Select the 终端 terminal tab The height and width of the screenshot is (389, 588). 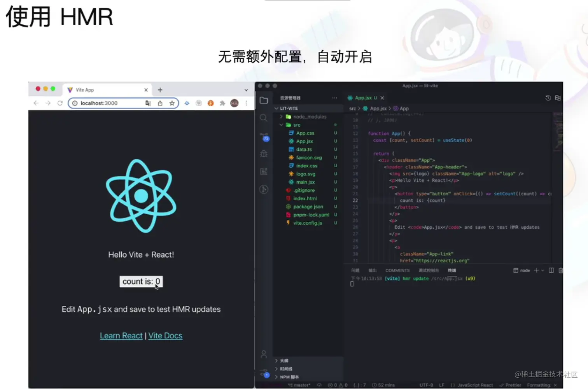click(x=452, y=270)
